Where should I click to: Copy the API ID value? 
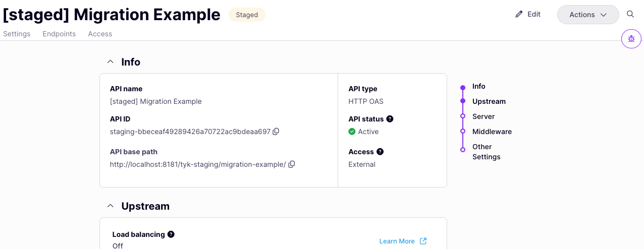pos(276,132)
